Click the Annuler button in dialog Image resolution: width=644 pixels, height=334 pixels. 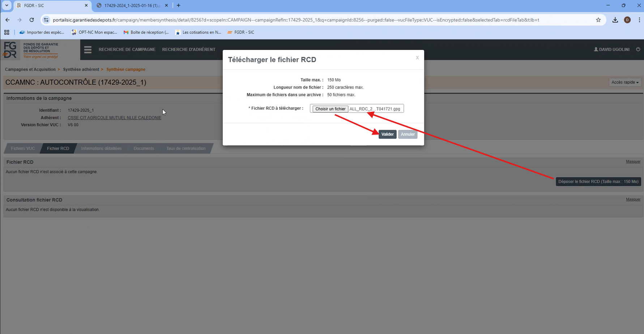tap(408, 134)
